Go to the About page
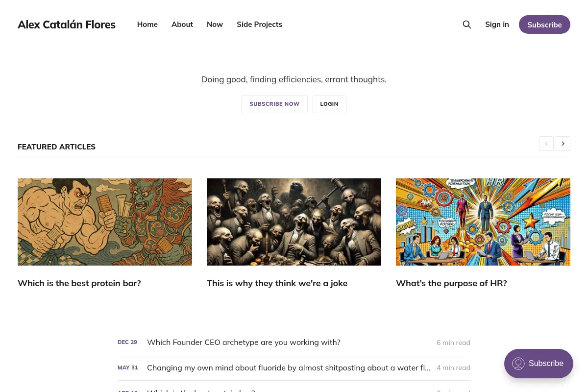The image size is (588, 392). click(x=182, y=24)
